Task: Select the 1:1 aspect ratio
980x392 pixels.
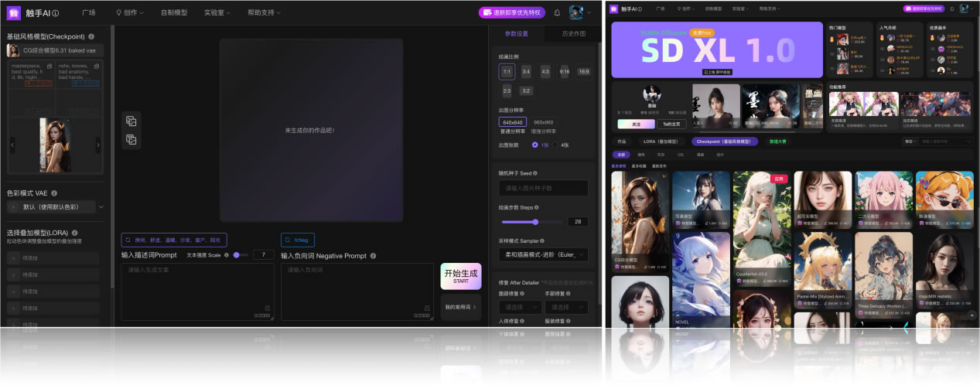Action: [x=507, y=71]
